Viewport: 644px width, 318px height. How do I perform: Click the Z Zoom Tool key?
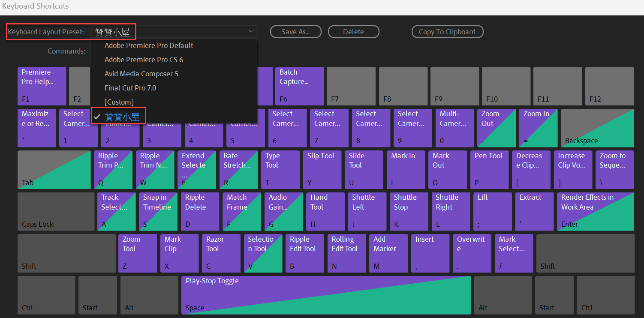click(138, 253)
